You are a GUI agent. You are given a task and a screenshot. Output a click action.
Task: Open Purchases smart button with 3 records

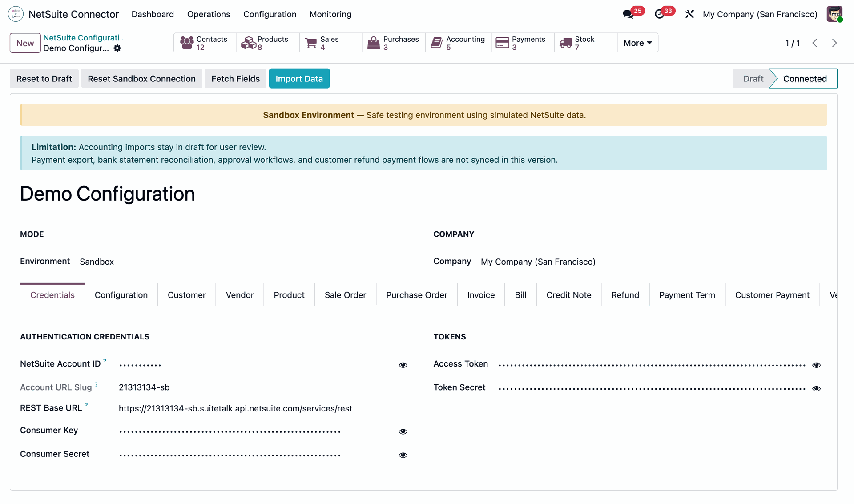394,43
